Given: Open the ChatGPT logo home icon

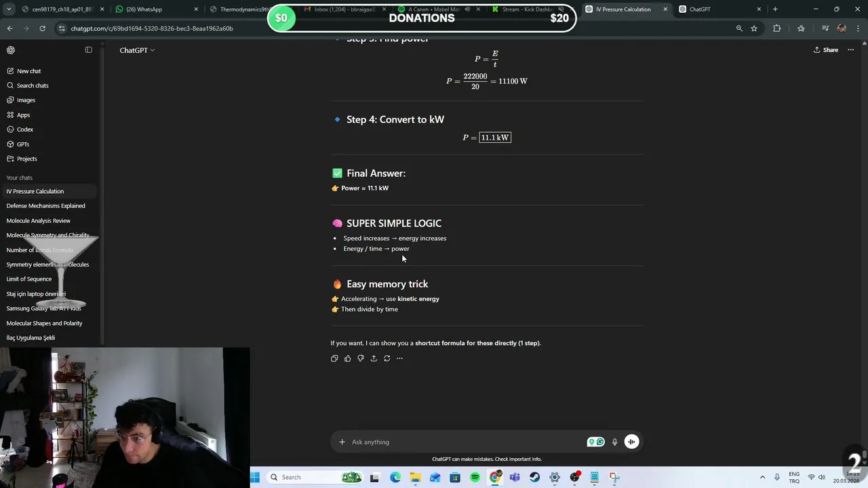Looking at the screenshot, I should click(x=11, y=50).
